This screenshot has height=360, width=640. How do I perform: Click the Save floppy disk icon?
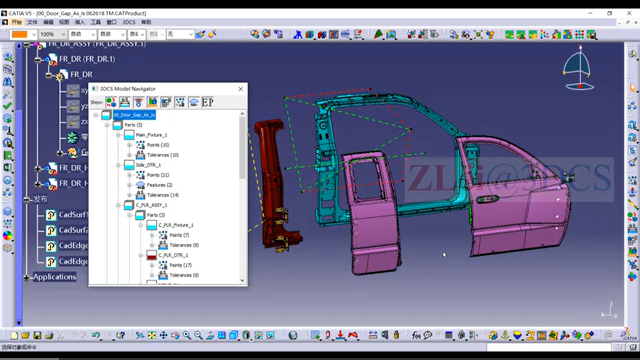coord(37,336)
